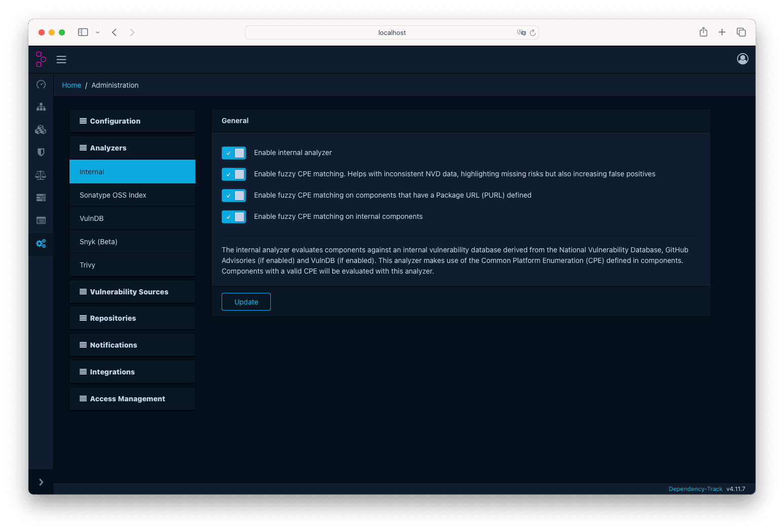784x532 pixels.
Task: Click the localhost address bar
Action: pyautogui.click(x=391, y=32)
